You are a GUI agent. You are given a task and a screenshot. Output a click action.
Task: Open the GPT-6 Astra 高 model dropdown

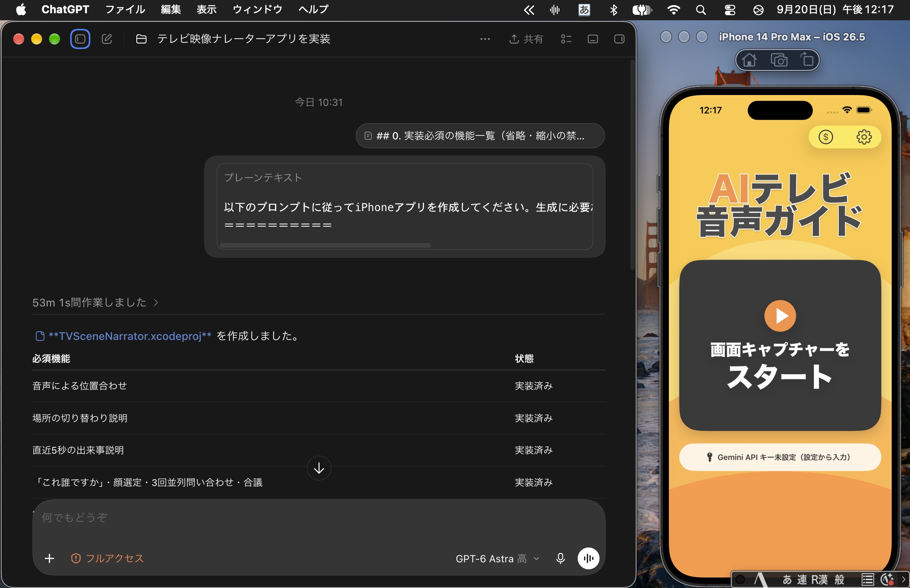tap(497, 559)
